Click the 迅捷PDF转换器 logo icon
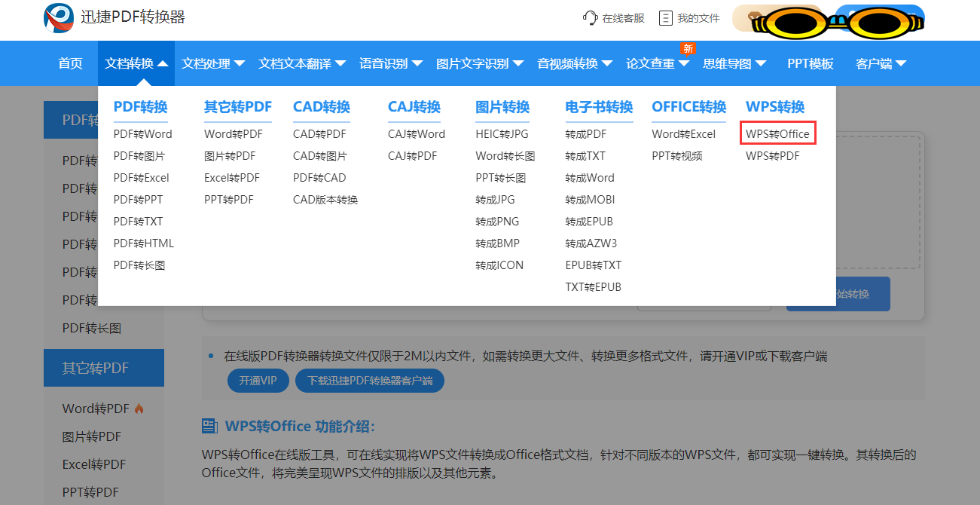980x505 pixels. coord(59,18)
